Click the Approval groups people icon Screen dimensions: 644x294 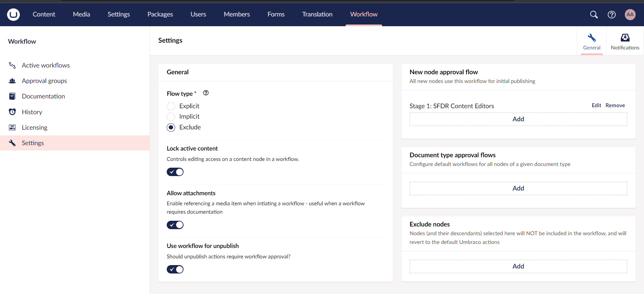12,81
